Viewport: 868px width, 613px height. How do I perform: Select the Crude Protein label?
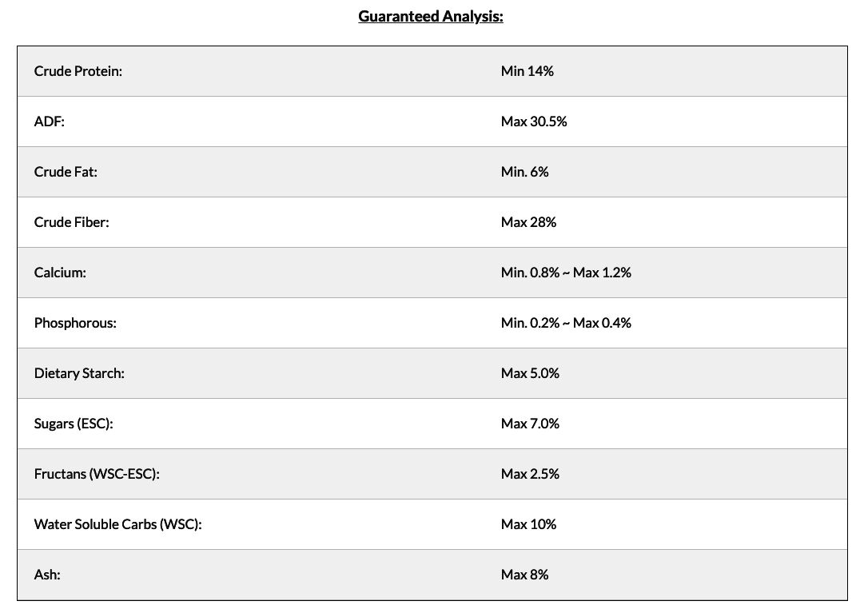point(78,71)
